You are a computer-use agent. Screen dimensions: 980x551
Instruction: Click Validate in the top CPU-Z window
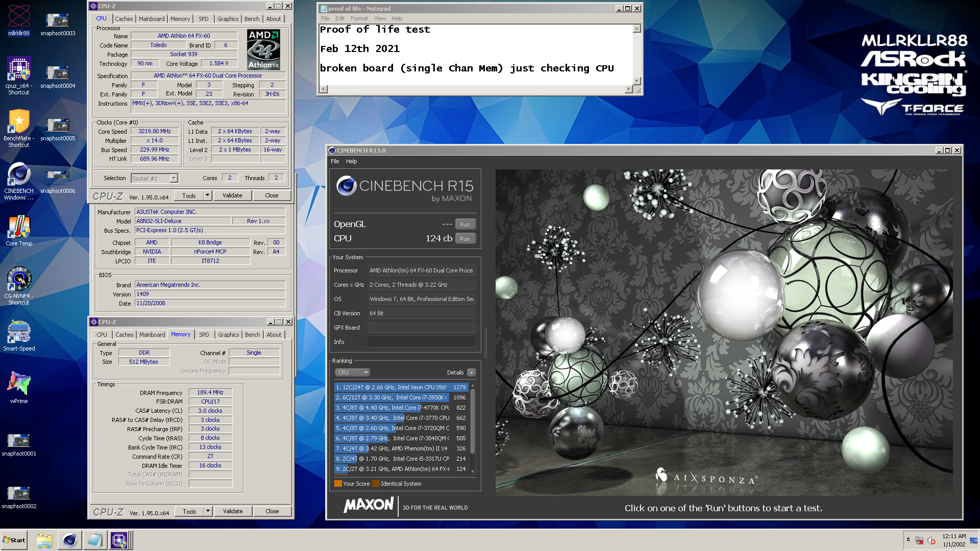point(232,195)
